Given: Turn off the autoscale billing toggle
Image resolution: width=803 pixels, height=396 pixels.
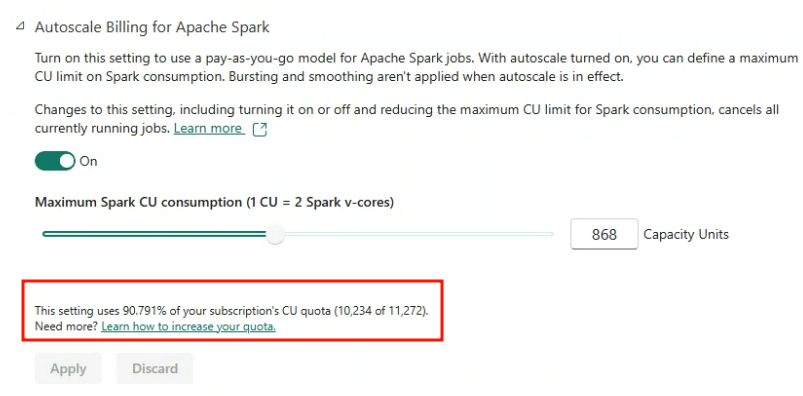Looking at the screenshot, I should (54, 161).
